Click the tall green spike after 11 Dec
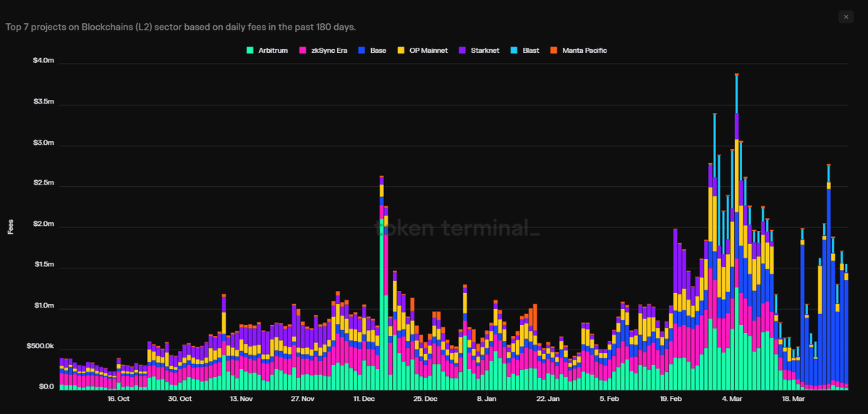The width and height of the screenshot is (868, 414). pos(381,304)
